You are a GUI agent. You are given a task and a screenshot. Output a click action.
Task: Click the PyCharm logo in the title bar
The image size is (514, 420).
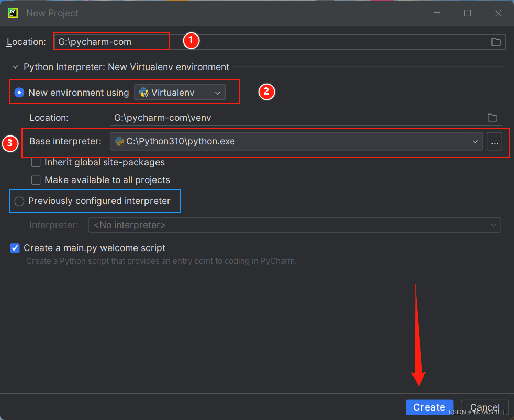pyautogui.click(x=13, y=13)
